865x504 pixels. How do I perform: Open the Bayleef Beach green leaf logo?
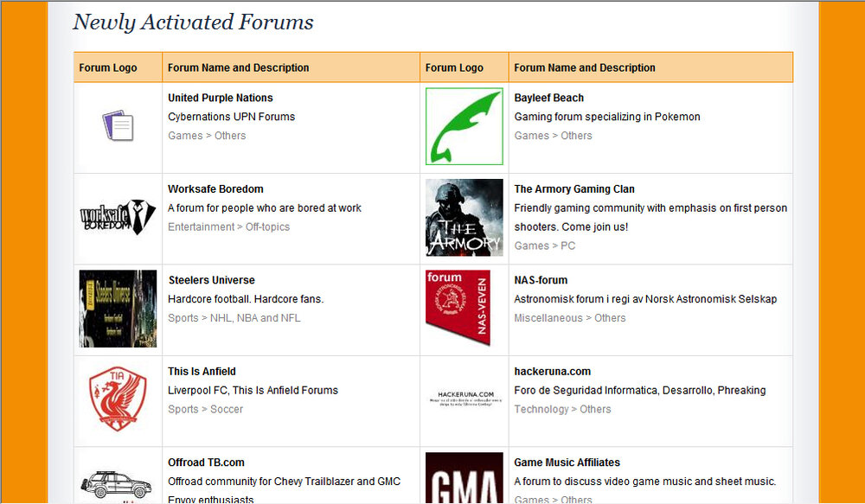tap(464, 126)
